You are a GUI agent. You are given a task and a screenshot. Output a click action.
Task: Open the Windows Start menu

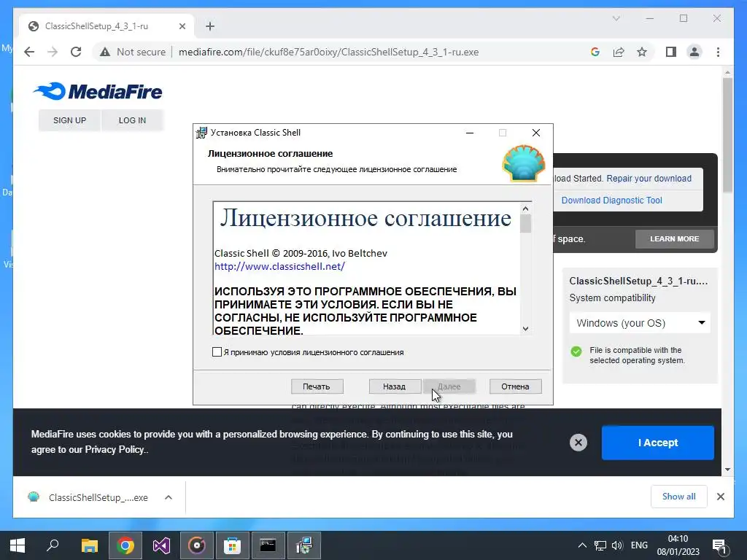18,545
